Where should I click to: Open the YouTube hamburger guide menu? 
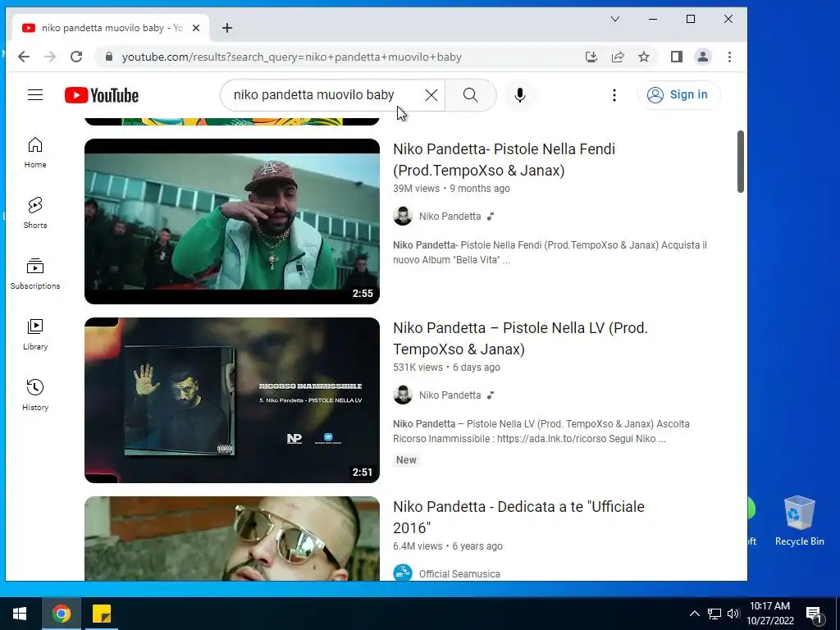(35, 95)
